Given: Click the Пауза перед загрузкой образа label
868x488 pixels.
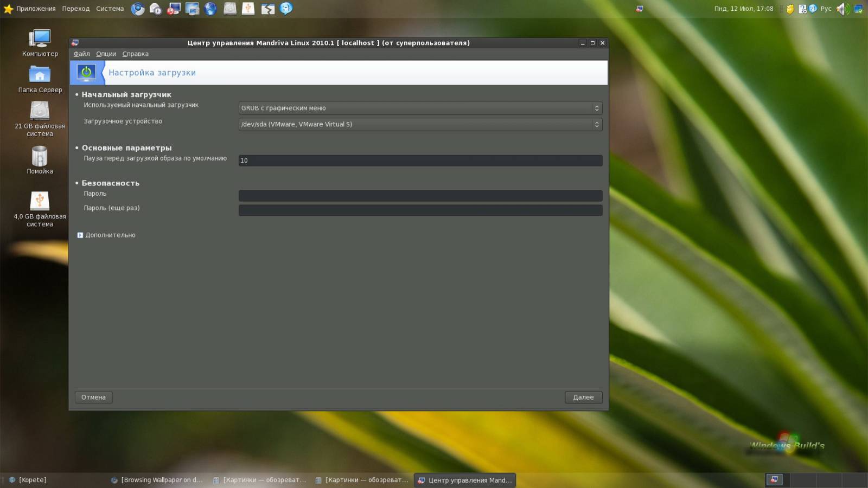Looking at the screenshot, I should click(x=155, y=158).
